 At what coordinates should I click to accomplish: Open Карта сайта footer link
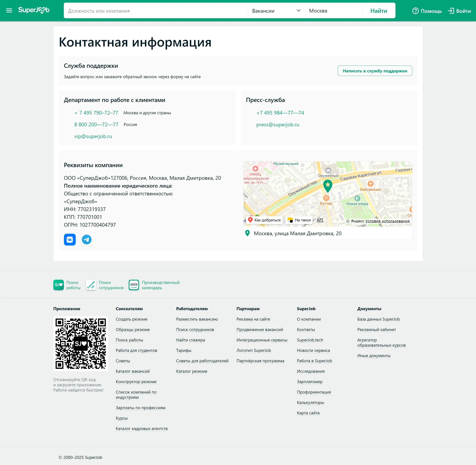[x=308, y=413]
